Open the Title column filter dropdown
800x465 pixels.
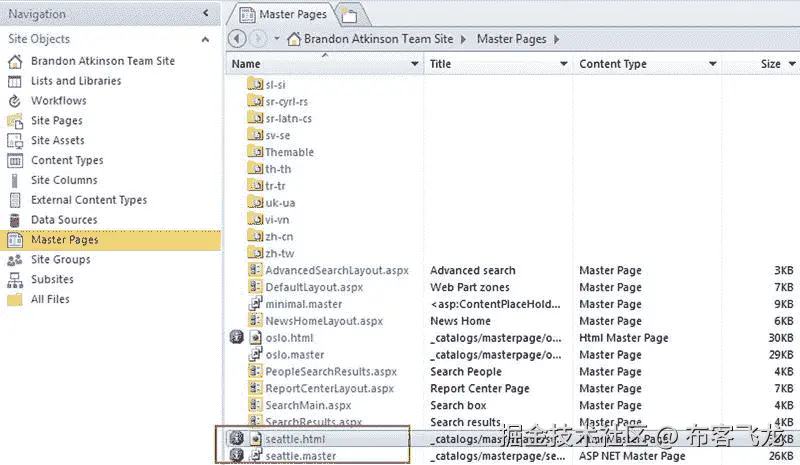click(x=564, y=64)
